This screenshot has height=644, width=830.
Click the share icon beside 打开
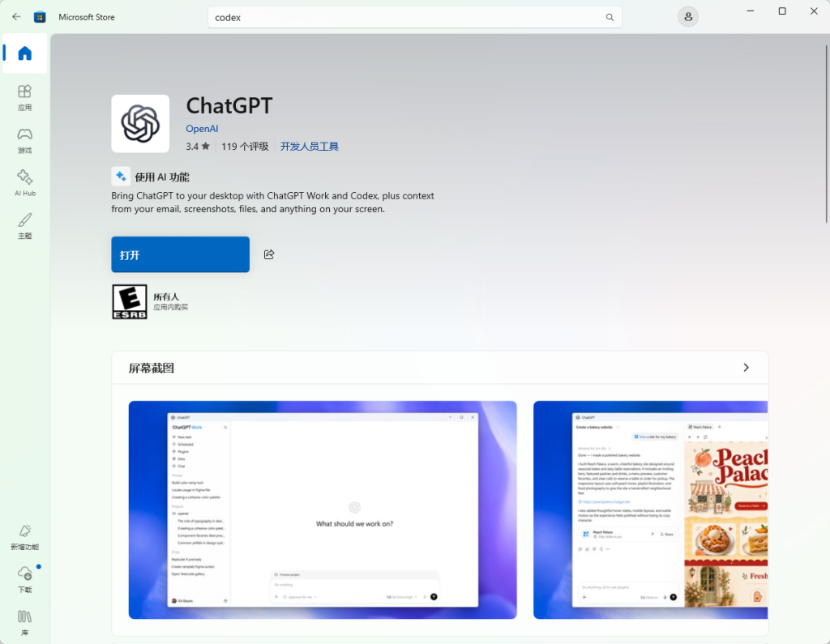tap(269, 254)
